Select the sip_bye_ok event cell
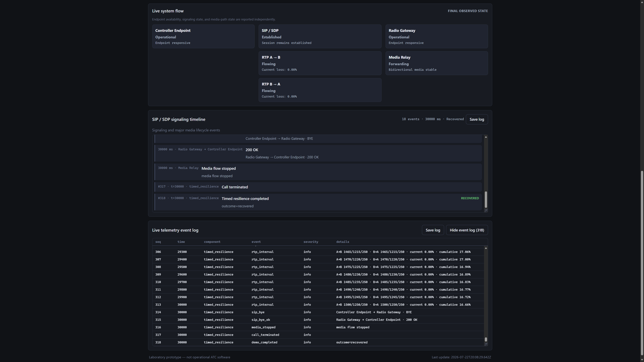The width and height of the screenshot is (644, 362). click(260, 320)
